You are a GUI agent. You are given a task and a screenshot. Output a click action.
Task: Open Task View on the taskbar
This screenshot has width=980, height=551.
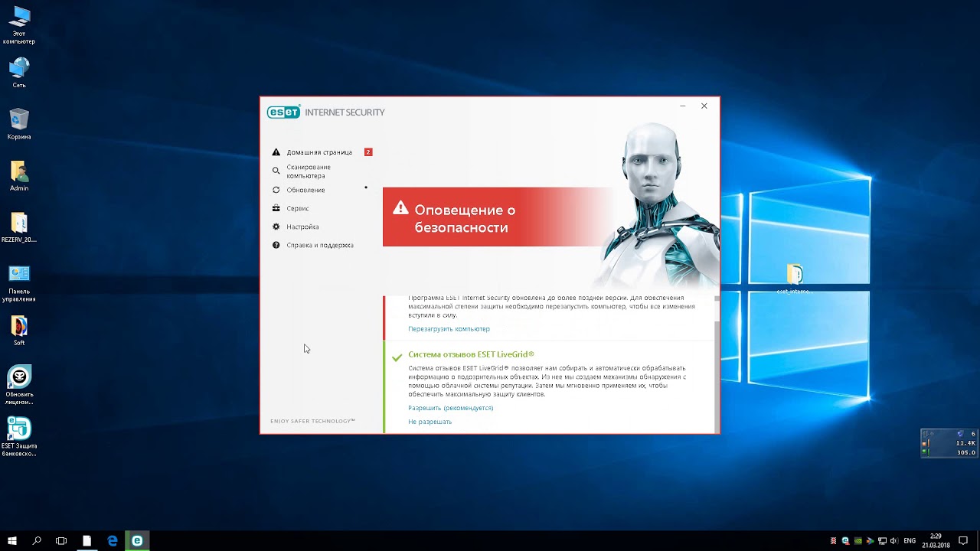click(x=61, y=541)
